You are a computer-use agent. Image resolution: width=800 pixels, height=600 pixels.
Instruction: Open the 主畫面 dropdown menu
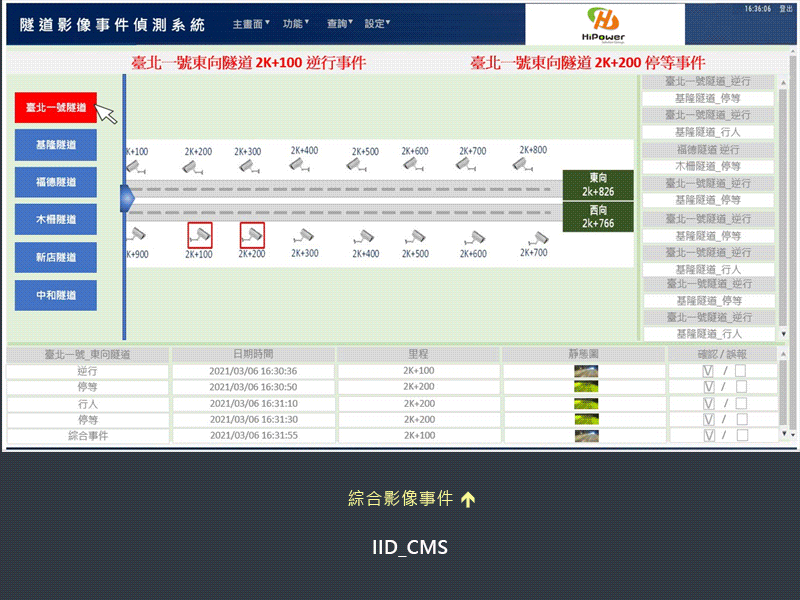pos(251,23)
